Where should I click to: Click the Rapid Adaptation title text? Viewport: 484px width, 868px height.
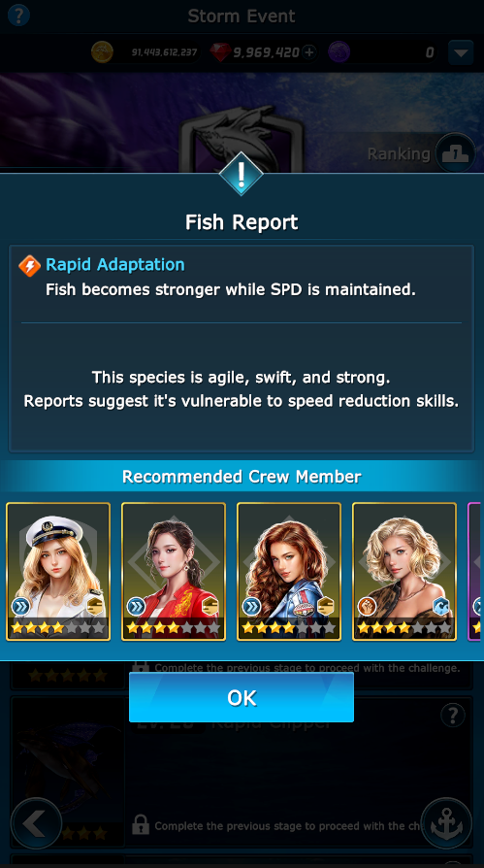coord(115,265)
